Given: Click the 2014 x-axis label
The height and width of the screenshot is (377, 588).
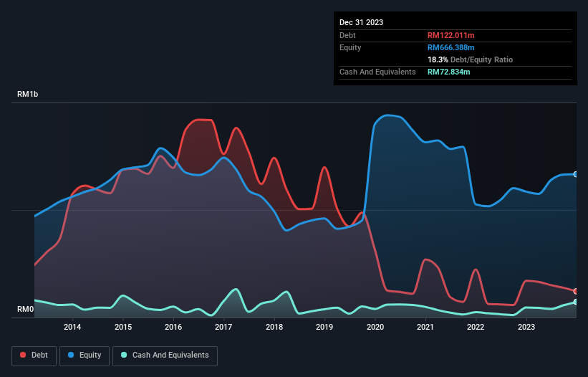Looking at the screenshot, I should [x=72, y=327].
